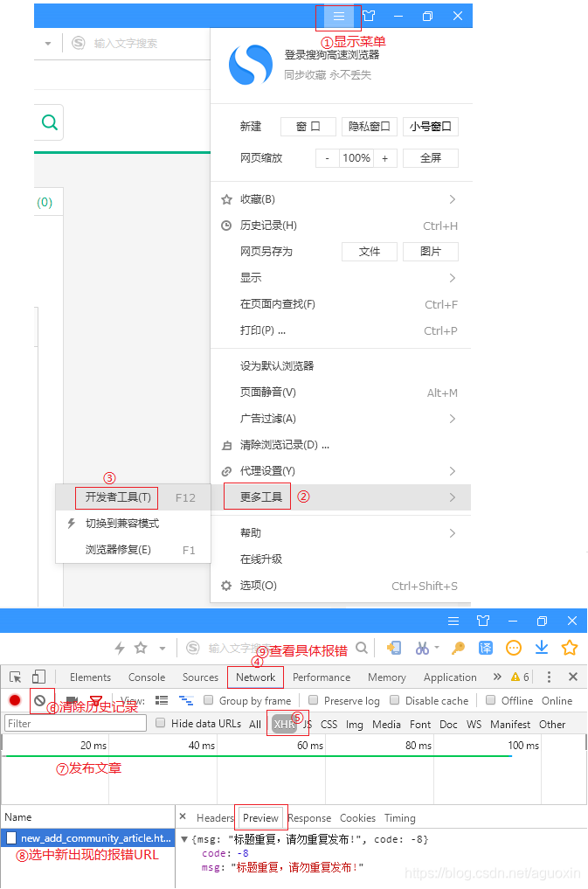Click the orange chat bubble icon
Viewport: 588px width, 889px height.
click(x=513, y=648)
